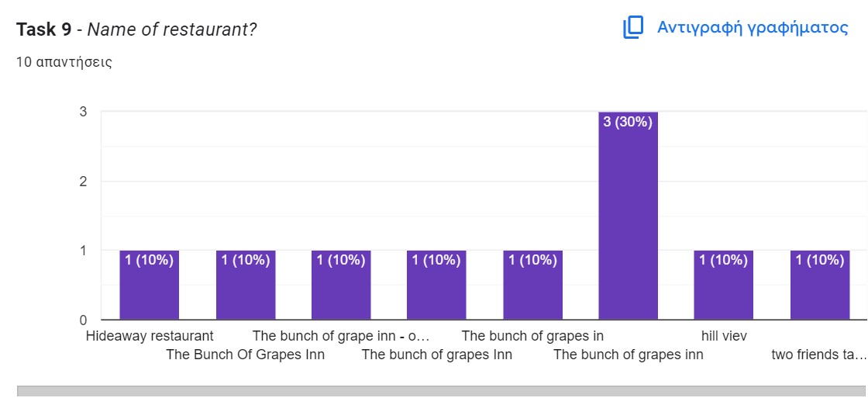Click the bar for truncated 'The bunch of grape inn - o…'
The image size is (868, 398).
pos(341,286)
